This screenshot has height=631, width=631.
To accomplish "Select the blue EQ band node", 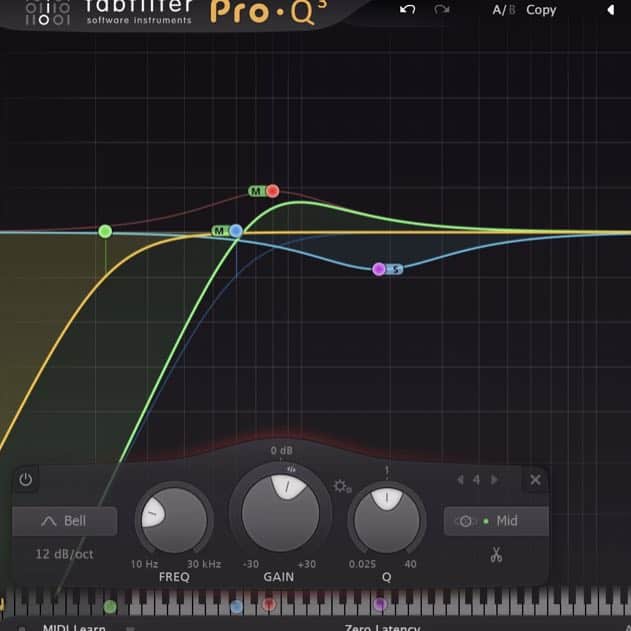I will 236,231.
